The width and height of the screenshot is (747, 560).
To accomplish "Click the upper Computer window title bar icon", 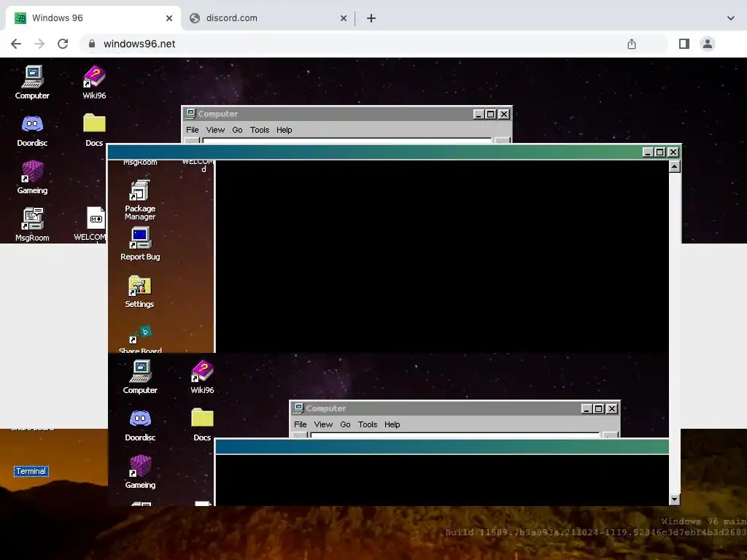I will [x=191, y=114].
